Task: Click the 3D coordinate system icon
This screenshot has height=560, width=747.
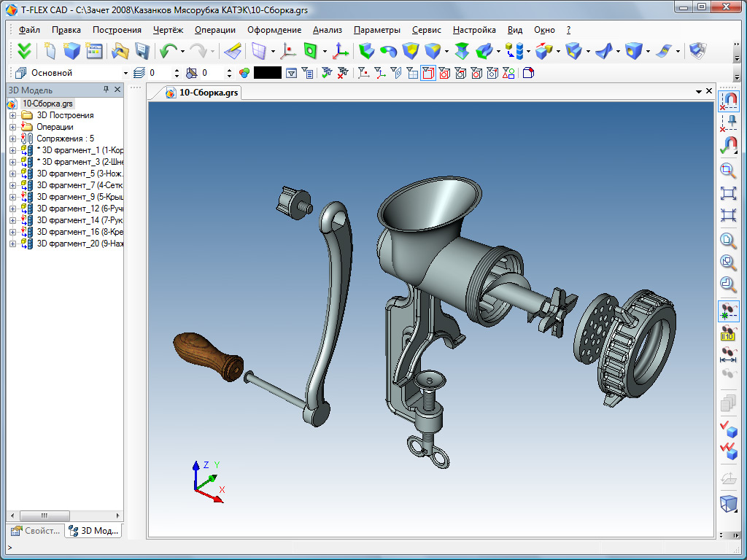Action: click(x=340, y=51)
